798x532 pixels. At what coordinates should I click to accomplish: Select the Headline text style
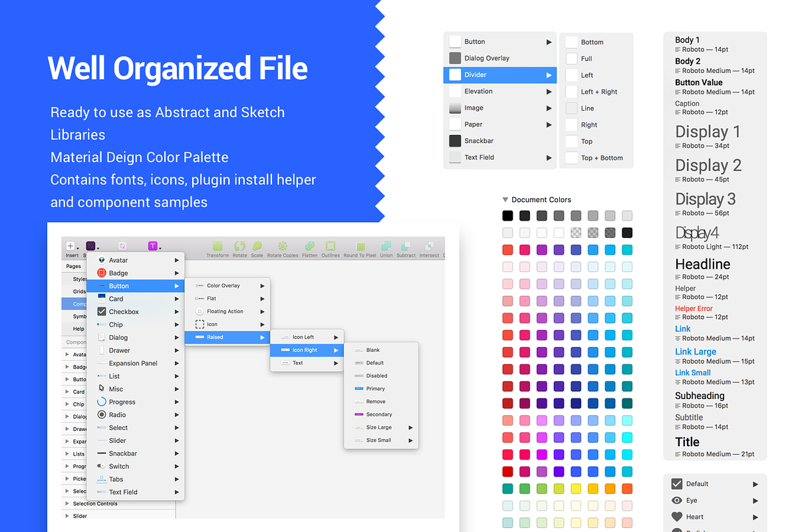[x=702, y=264]
